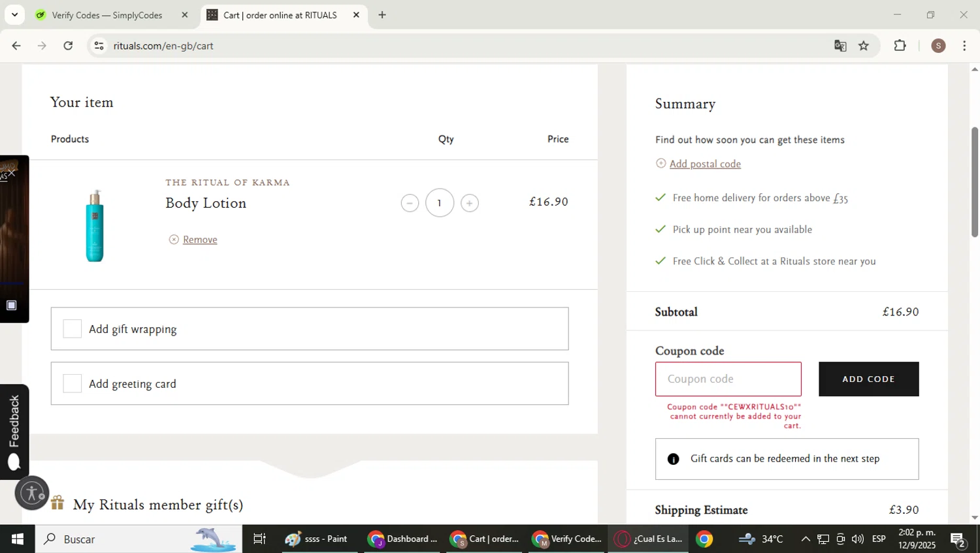Open the Windows Start menu

18,539
